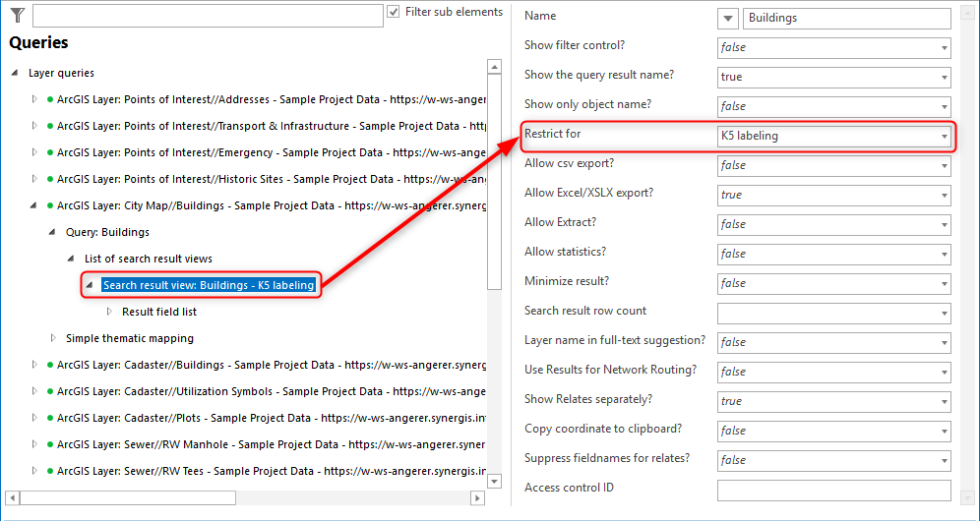Click the Access control ID input field
980x521 pixels.
834,490
